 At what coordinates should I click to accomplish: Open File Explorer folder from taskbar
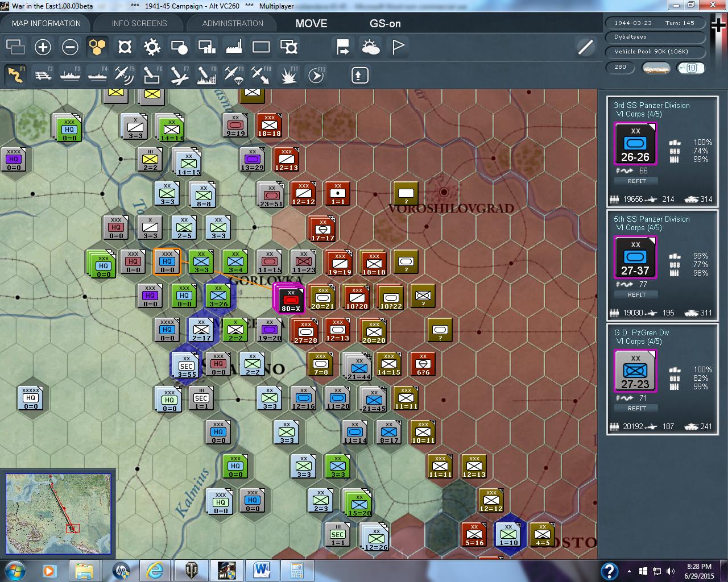coord(84,570)
